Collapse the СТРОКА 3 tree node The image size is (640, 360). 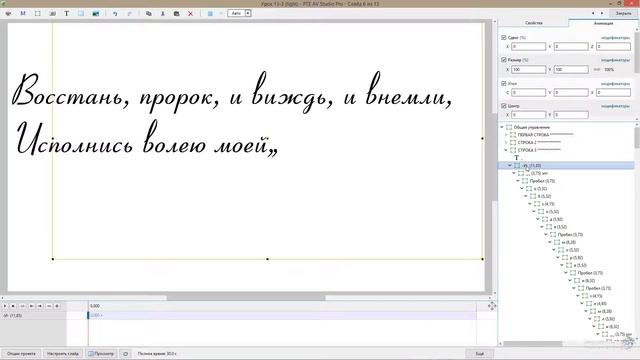(506, 150)
